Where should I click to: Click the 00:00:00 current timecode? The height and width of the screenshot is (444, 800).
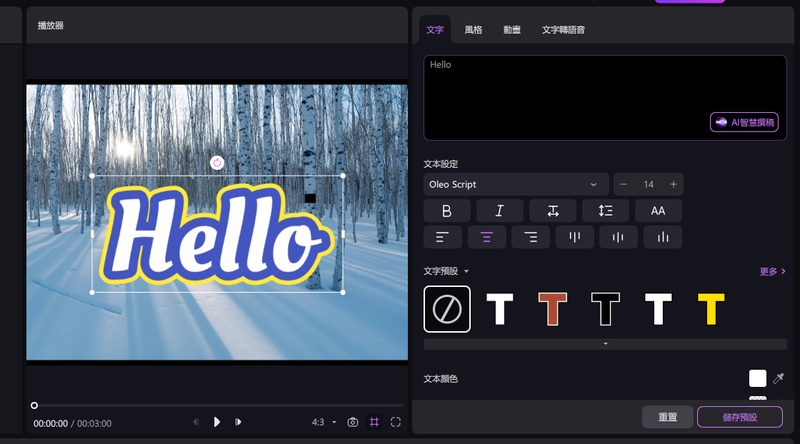51,424
